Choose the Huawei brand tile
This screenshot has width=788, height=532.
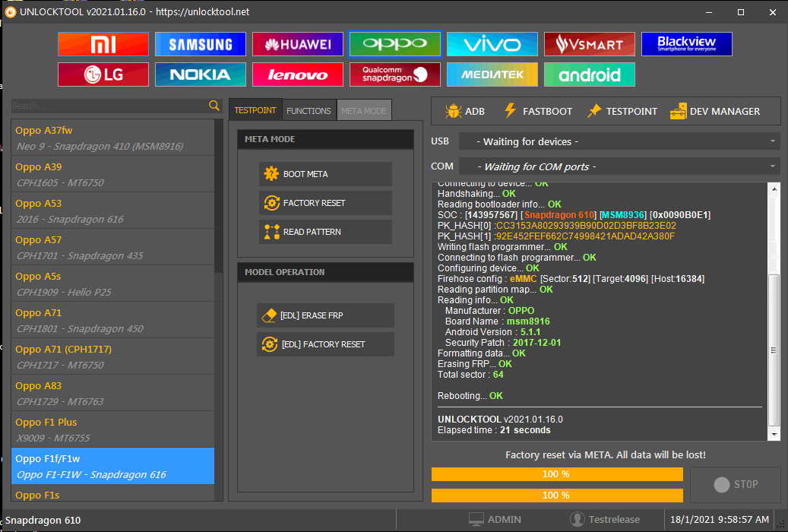[x=298, y=44]
